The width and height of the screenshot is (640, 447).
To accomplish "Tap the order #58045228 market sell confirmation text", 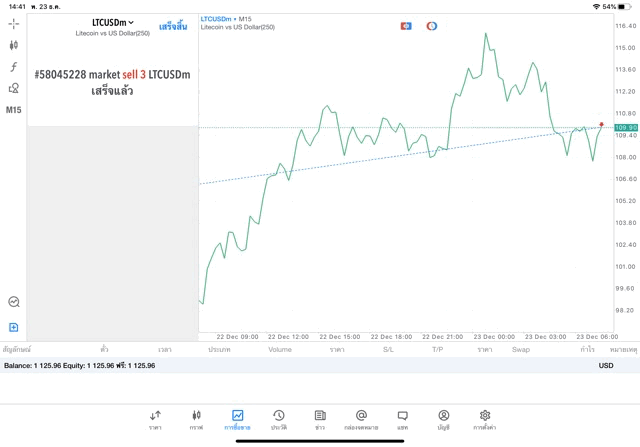I will [x=112, y=82].
